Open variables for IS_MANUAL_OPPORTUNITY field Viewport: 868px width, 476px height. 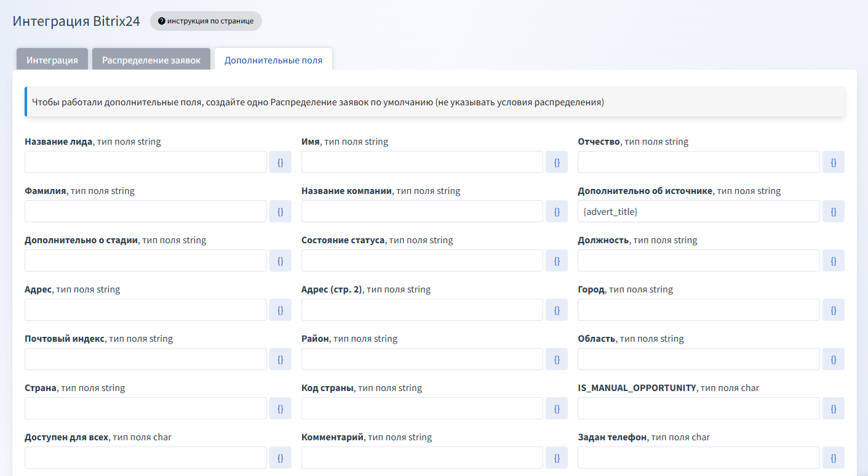[834, 408]
